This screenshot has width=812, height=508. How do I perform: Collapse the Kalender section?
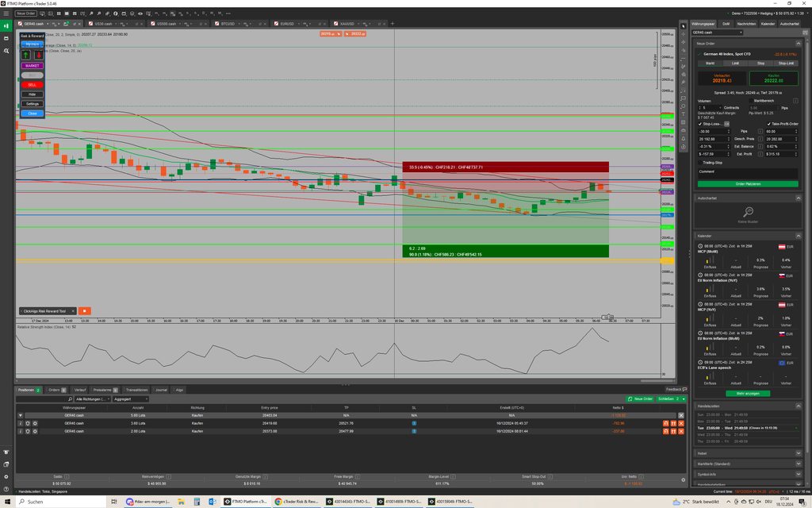798,236
